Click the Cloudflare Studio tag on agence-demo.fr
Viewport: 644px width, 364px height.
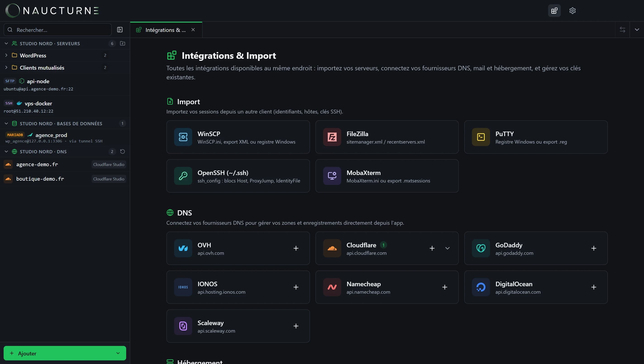(109, 165)
